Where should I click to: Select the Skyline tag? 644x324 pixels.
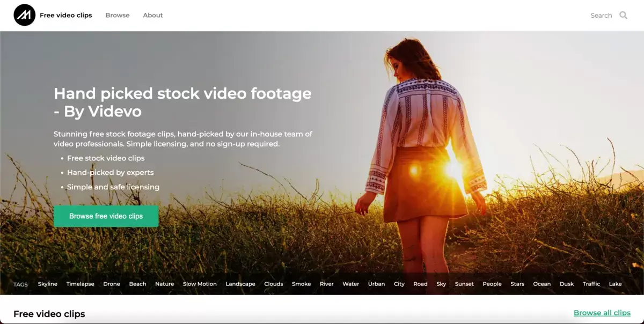(48, 284)
